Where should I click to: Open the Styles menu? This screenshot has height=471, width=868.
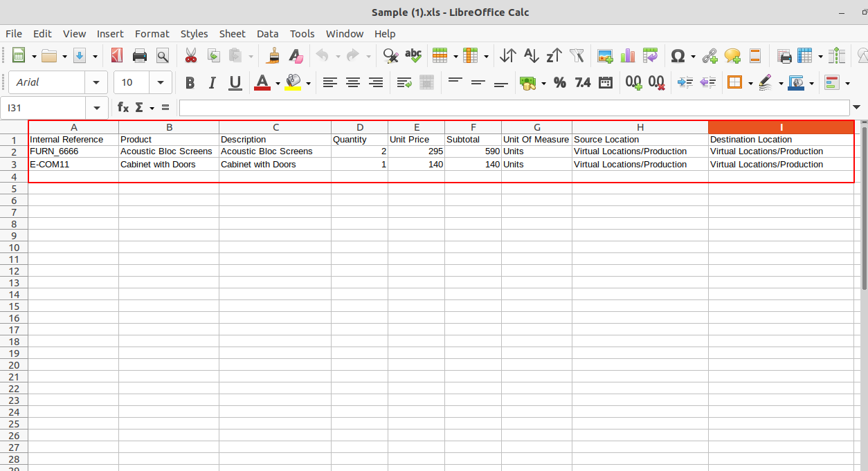pyautogui.click(x=195, y=33)
